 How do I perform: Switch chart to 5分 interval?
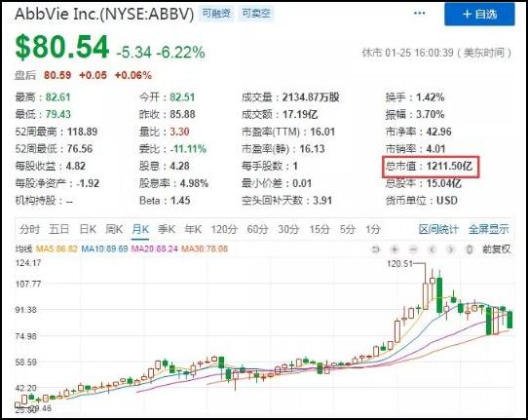coord(348,229)
